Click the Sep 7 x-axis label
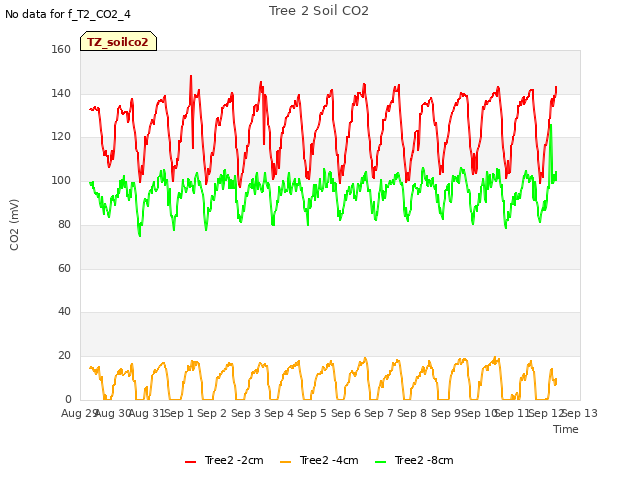Image resolution: width=640 pixels, height=480 pixels. (x=379, y=413)
